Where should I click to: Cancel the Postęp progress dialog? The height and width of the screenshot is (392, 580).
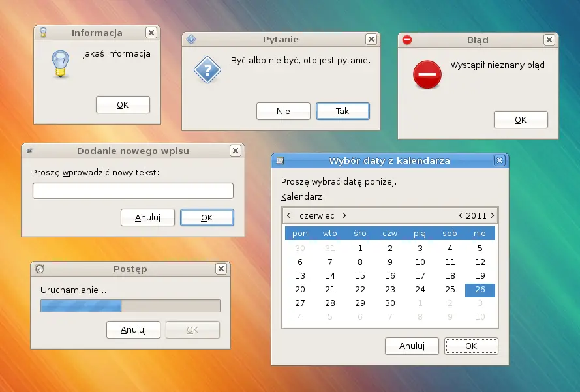pyautogui.click(x=134, y=329)
